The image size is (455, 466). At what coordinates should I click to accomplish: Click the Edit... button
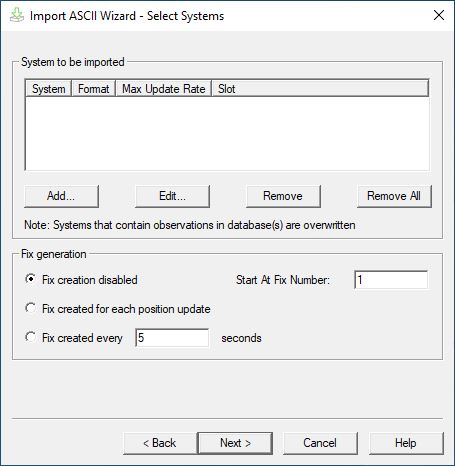(x=172, y=196)
